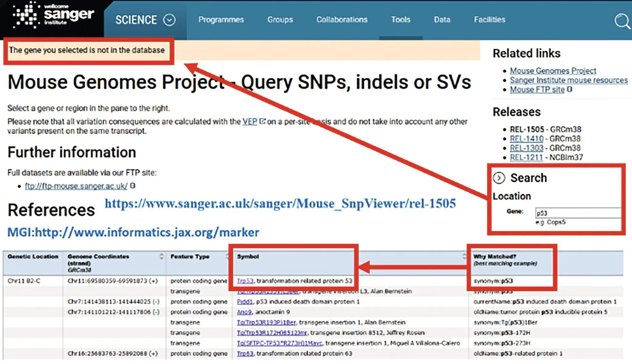This screenshot has width=632, height=364.
Task: Click external icon after the FTP address
Action: point(133,186)
